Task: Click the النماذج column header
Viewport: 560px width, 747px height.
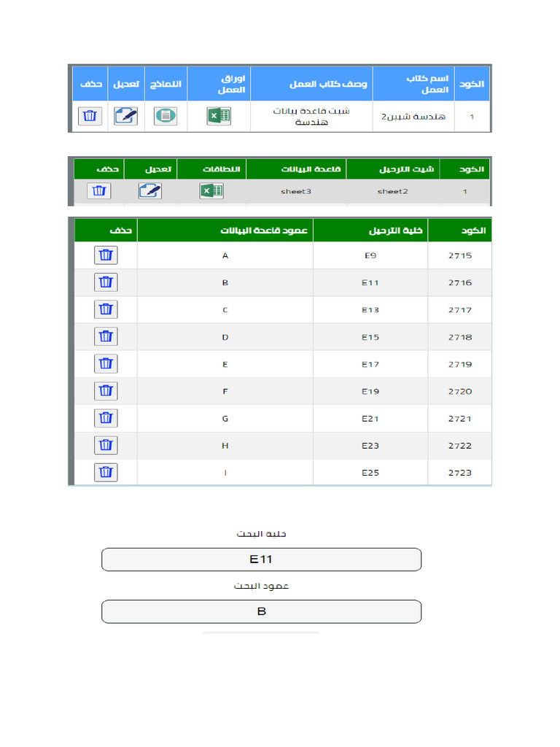Action: coord(166,85)
